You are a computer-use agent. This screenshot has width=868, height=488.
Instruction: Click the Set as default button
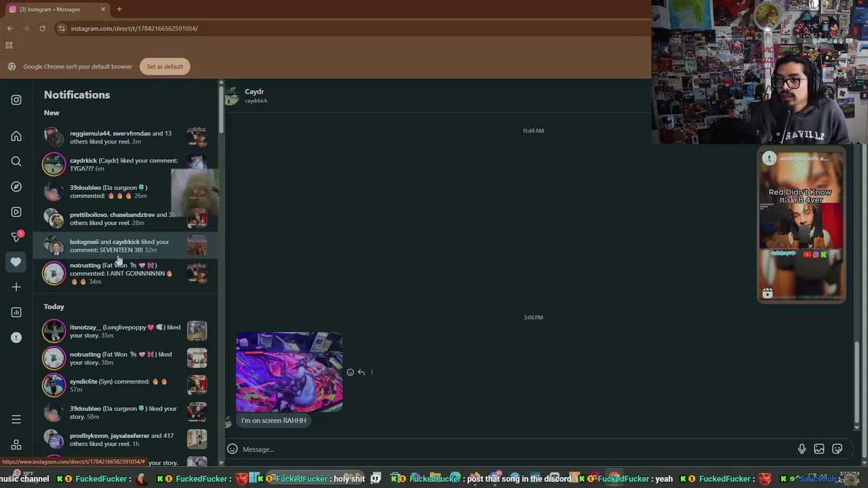[x=165, y=66]
